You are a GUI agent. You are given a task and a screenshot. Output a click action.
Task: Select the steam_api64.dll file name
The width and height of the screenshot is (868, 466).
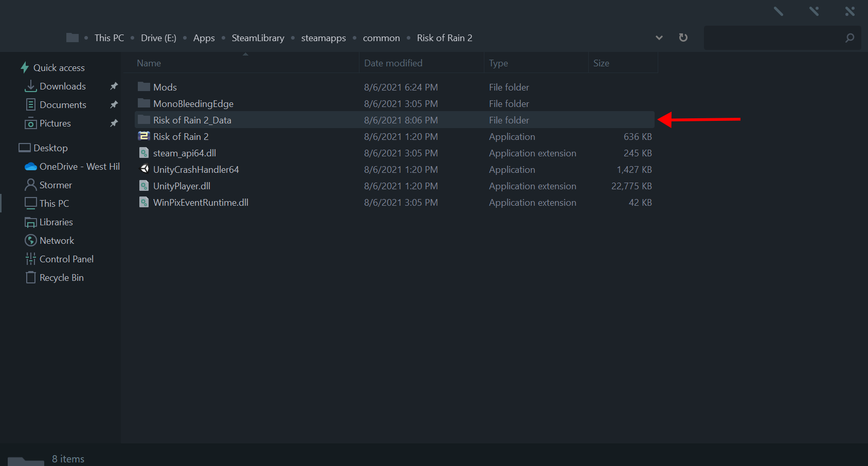click(x=185, y=153)
